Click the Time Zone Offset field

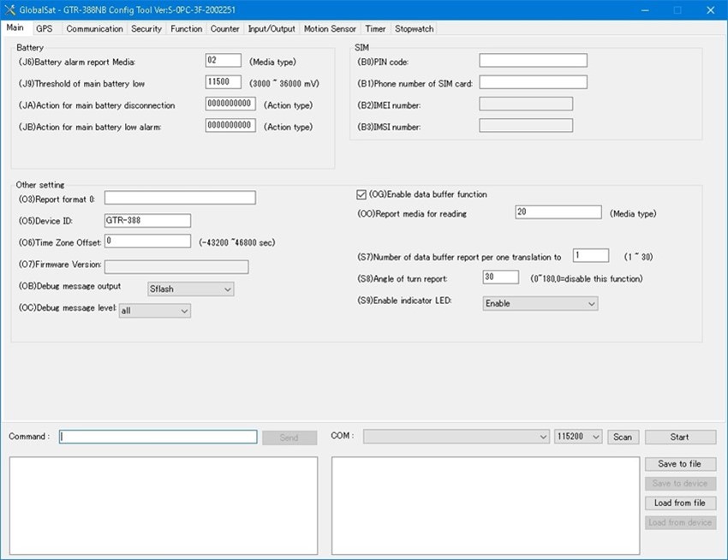click(147, 241)
